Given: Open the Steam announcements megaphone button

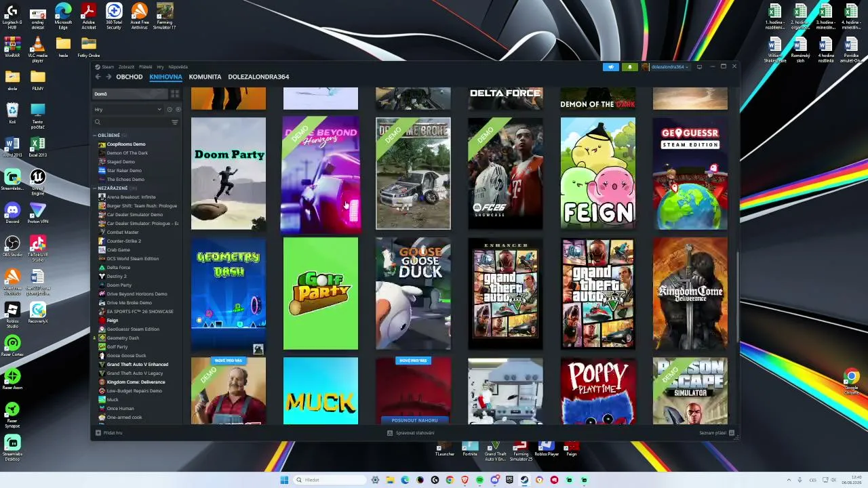Looking at the screenshot, I should click(611, 66).
